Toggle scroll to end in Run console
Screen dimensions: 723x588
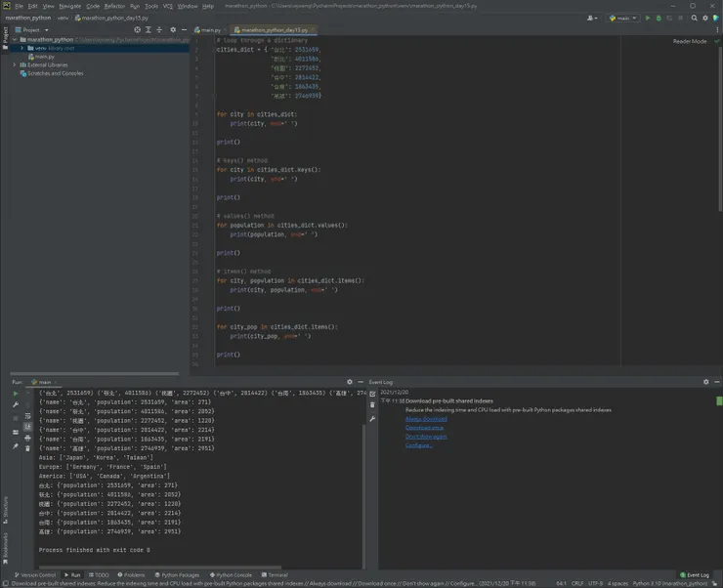coord(27,427)
